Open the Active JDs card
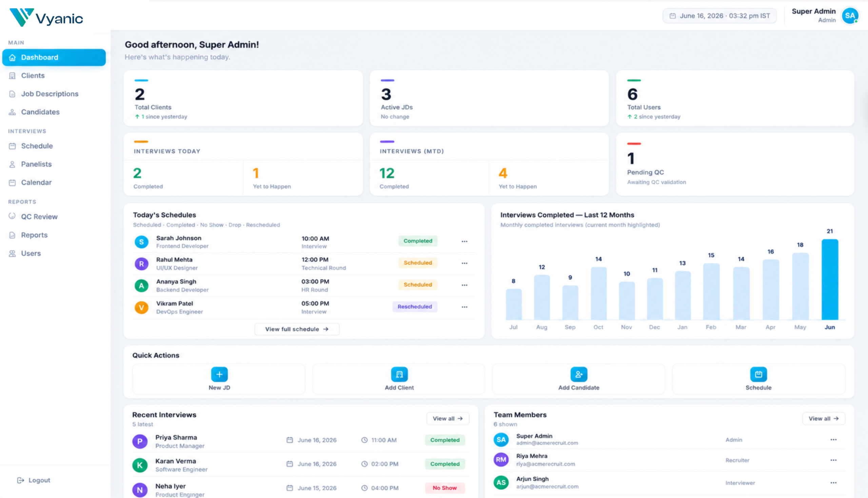Image resolution: width=868 pixels, height=498 pixels. (x=489, y=98)
